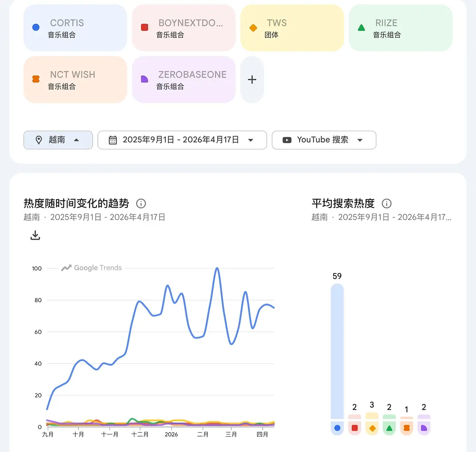Screen dimensions: 476x452
Task: Click the 100 label on the y-axis
Action: [x=37, y=268]
